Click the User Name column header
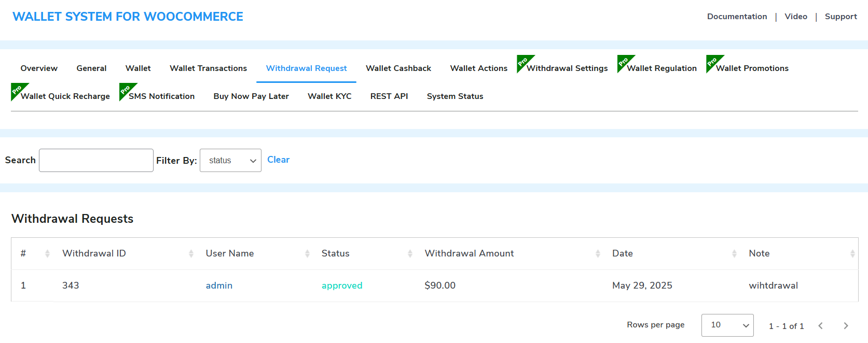 (x=230, y=253)
